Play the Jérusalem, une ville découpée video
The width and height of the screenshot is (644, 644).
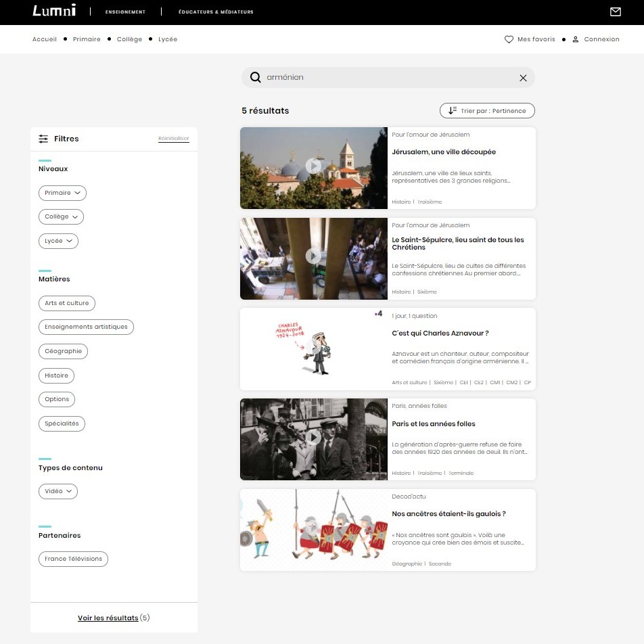tap(313, 166)
